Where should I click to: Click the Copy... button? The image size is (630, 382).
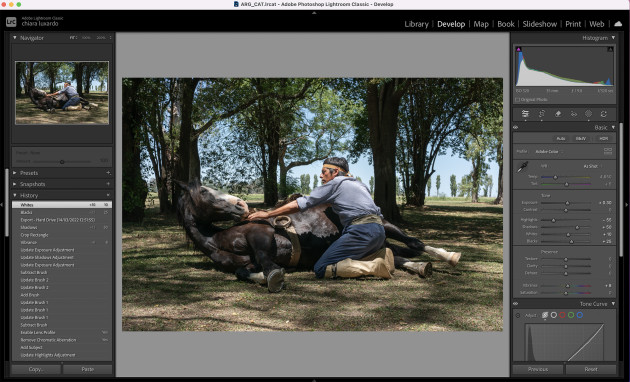coord(36,369)
